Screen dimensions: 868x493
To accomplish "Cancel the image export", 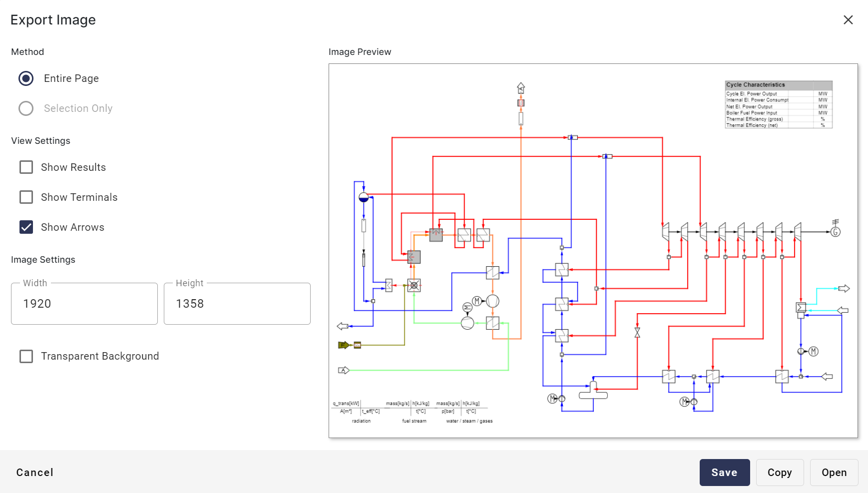I will tap(35, 473).
